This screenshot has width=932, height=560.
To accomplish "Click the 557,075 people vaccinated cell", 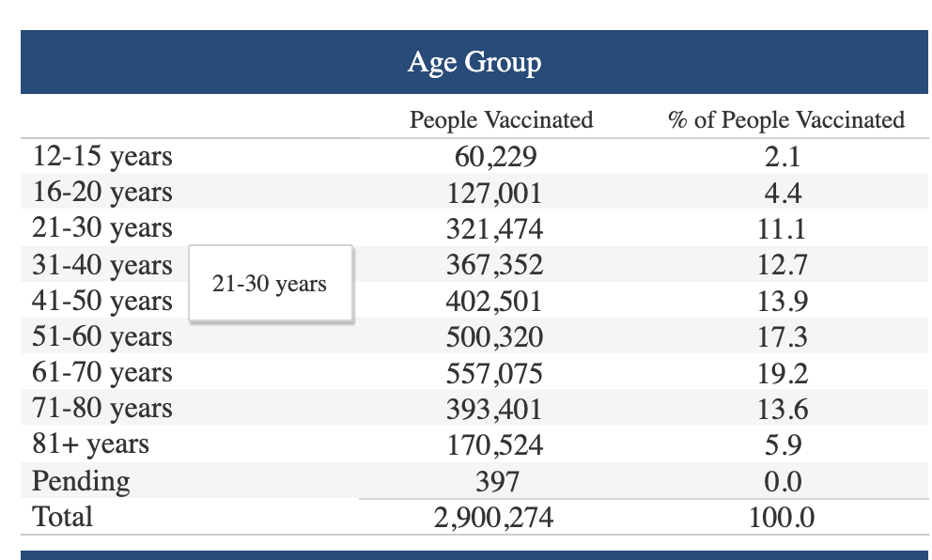I will coord(494,373).
